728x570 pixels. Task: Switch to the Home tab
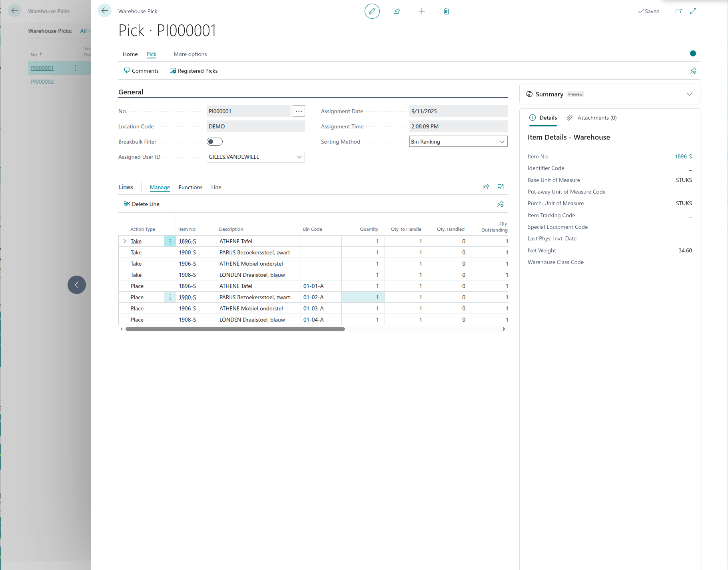[130, 54]
